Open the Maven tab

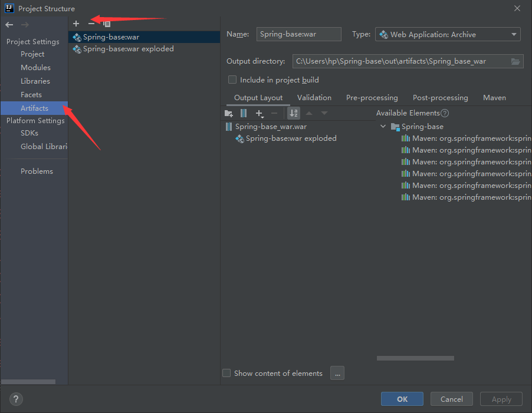click(x=494, y=97)
